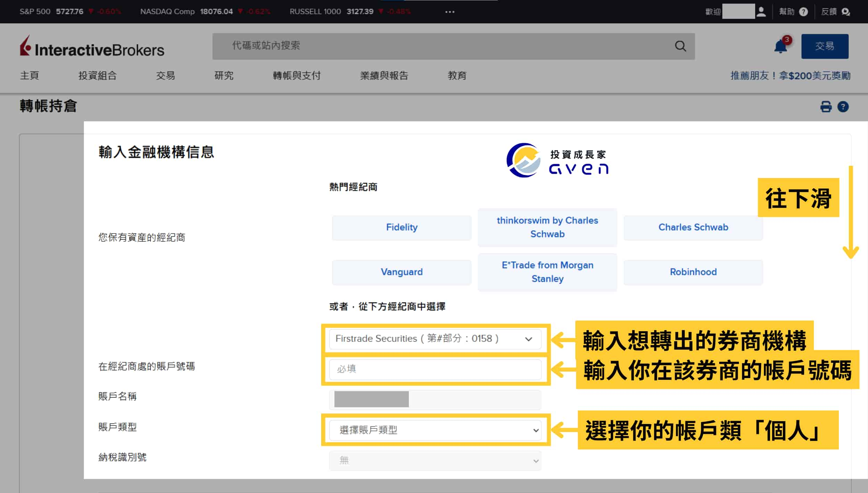Open the 教育 menu

(x=457, y=76)
